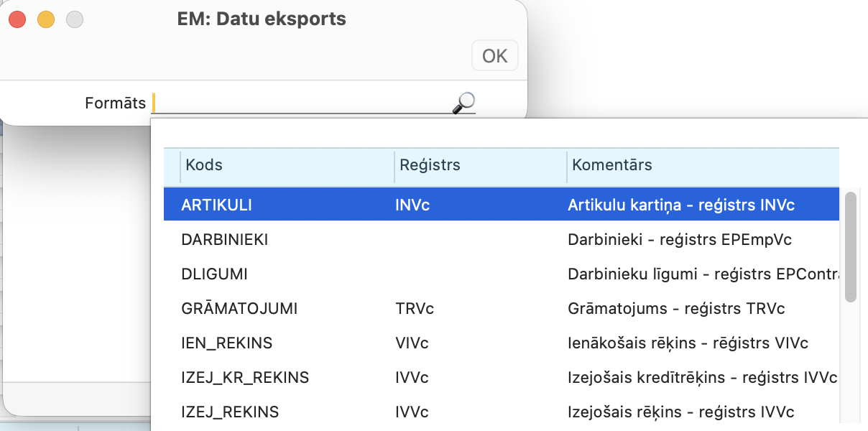Click the TRVc register cell
This screenshot has height=431, width=868.
point(415,308)
